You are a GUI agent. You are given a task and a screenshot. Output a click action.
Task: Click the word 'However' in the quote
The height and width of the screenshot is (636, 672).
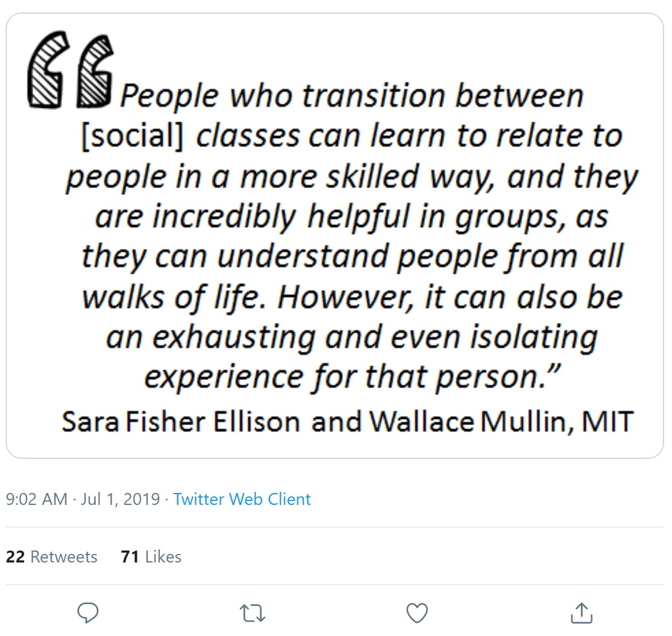(345, 297)
